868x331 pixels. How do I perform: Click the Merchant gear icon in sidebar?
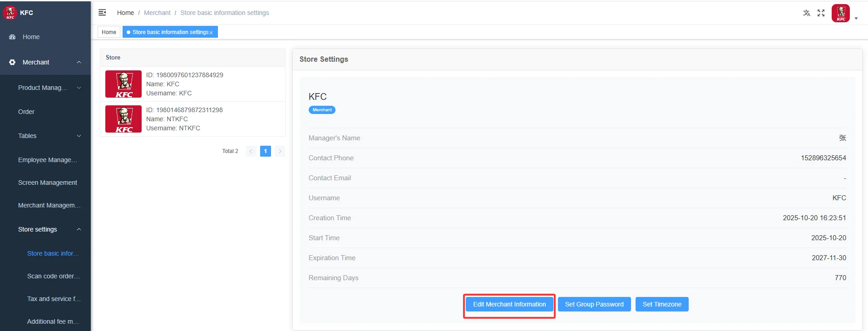[x=12, y=62]
